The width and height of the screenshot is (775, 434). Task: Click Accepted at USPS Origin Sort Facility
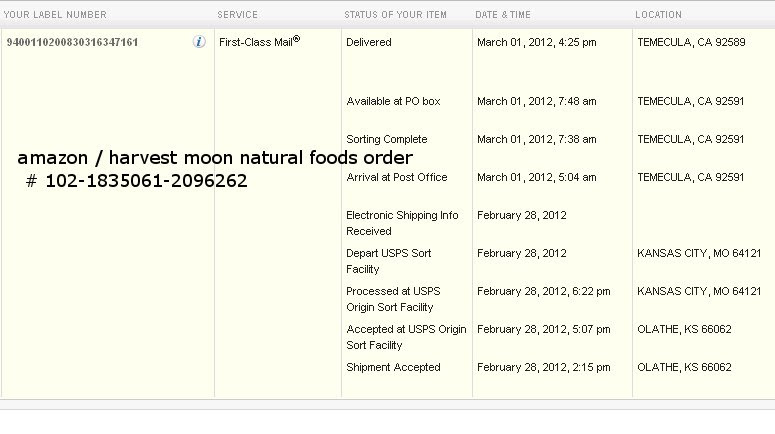point(406,337)
